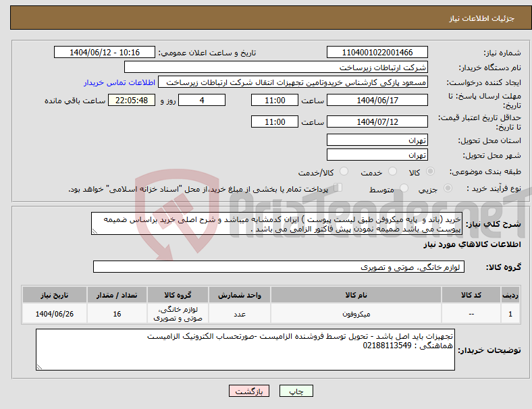The image size is (532, 409).
Task: Click the میکروفون item name cell
Action: pyautogui.click(x=356, y=314)
